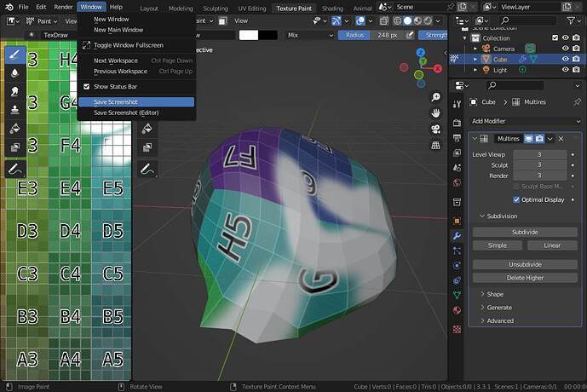Open the Add Modifier dropdown
The width and height of the screenshot is (587, 392).
point(525,121)
